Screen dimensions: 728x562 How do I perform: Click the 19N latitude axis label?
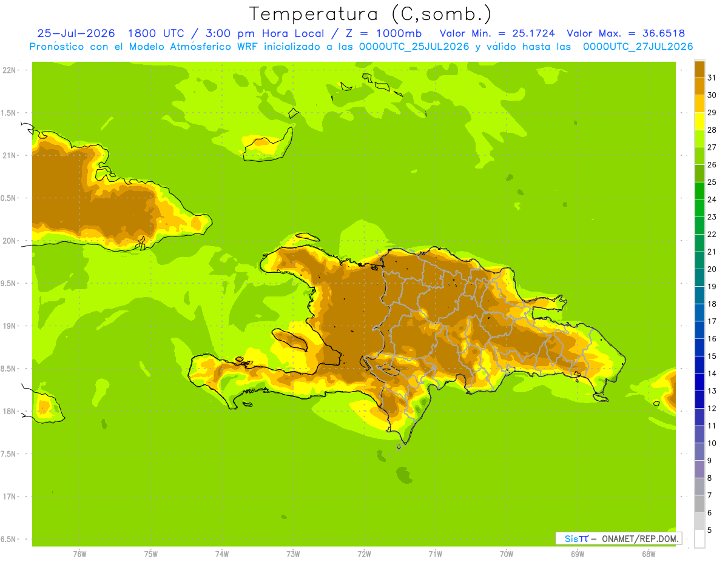10,326
